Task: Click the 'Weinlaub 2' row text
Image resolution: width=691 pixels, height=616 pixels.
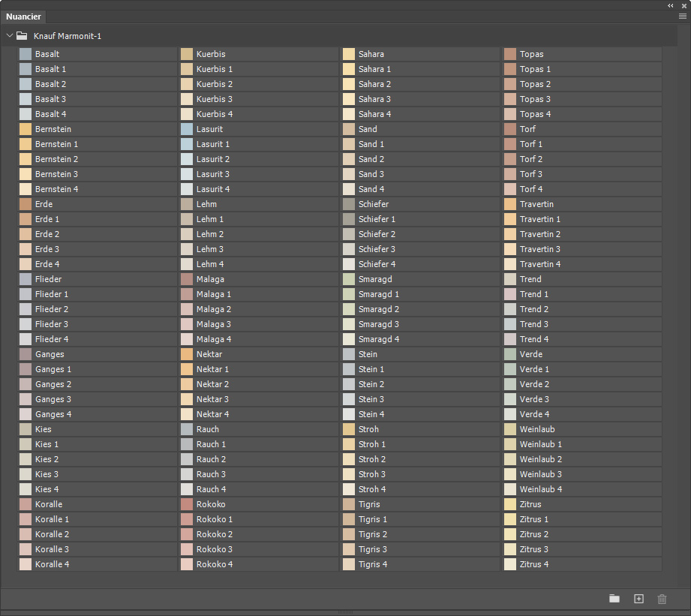Action: (541, 459)
